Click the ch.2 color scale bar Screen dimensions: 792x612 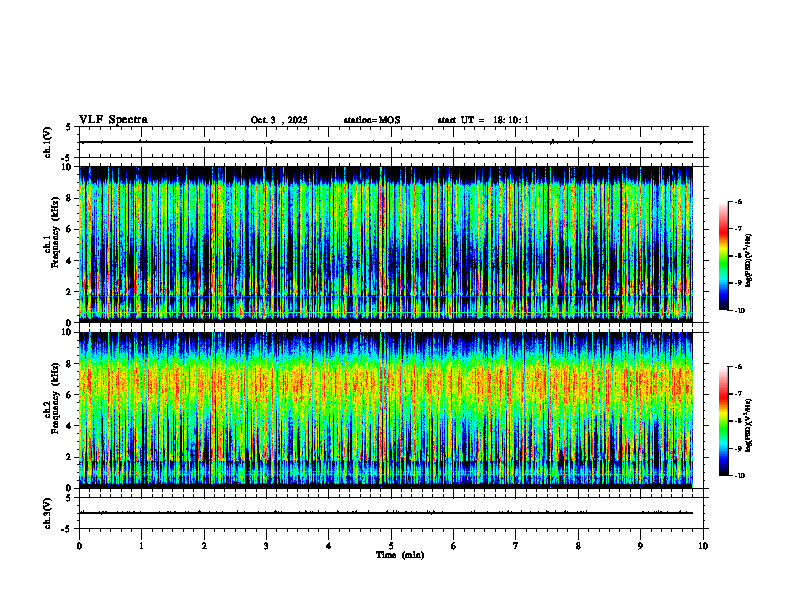tap(723, 421)
